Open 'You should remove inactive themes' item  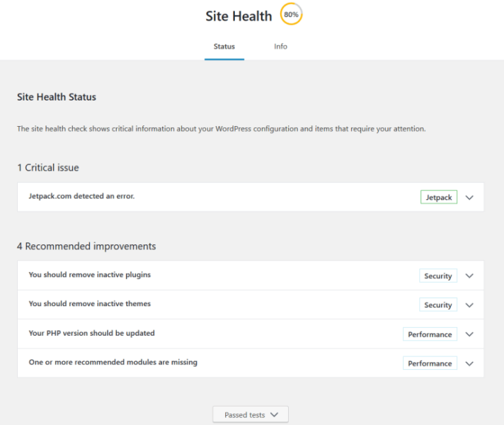pyautogui.click(x=251, y=305)
